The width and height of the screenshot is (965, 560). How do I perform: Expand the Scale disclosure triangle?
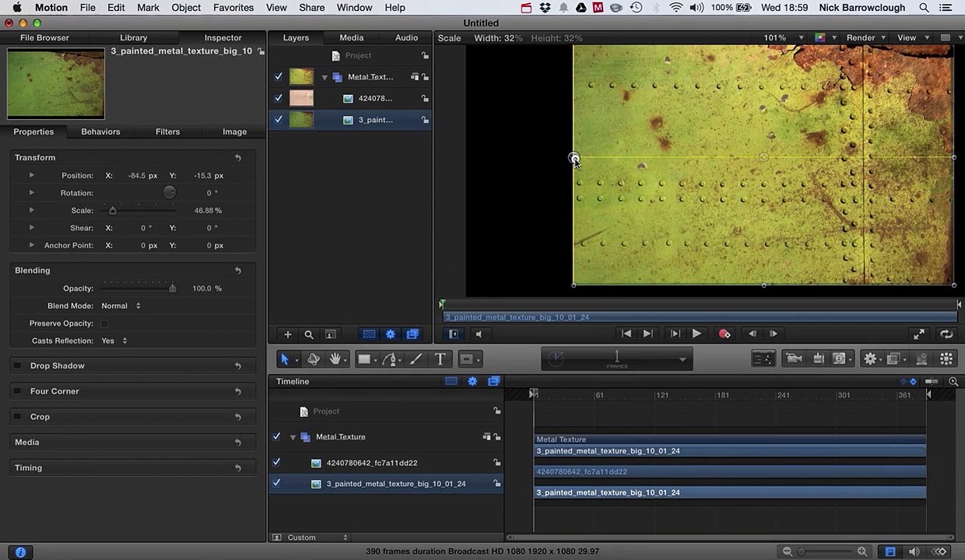31,211
